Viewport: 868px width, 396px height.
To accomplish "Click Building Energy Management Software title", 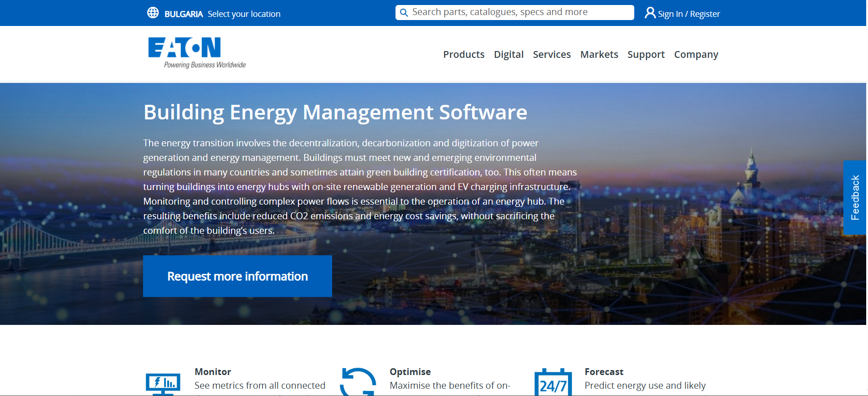I will (335, 113).
